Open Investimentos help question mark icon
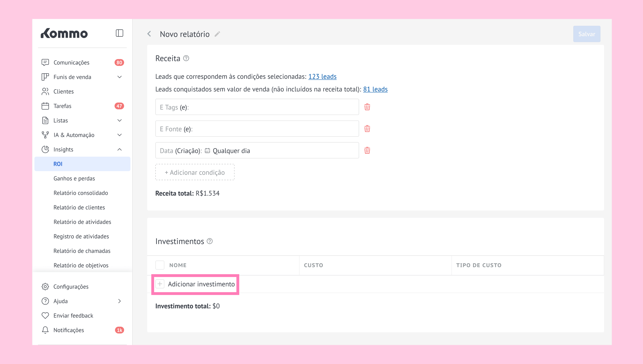 tap(210, 241)
